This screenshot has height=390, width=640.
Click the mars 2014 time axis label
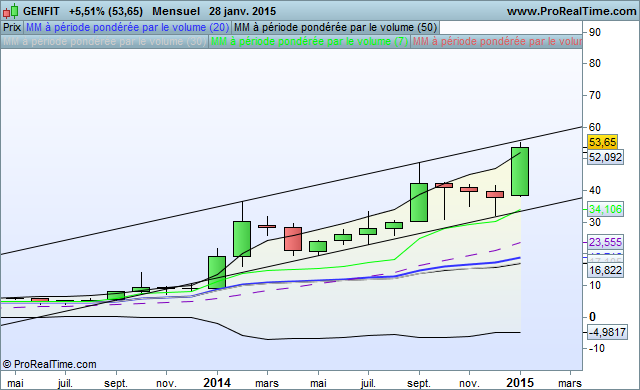pyautogui.click(x=267, y=383)
